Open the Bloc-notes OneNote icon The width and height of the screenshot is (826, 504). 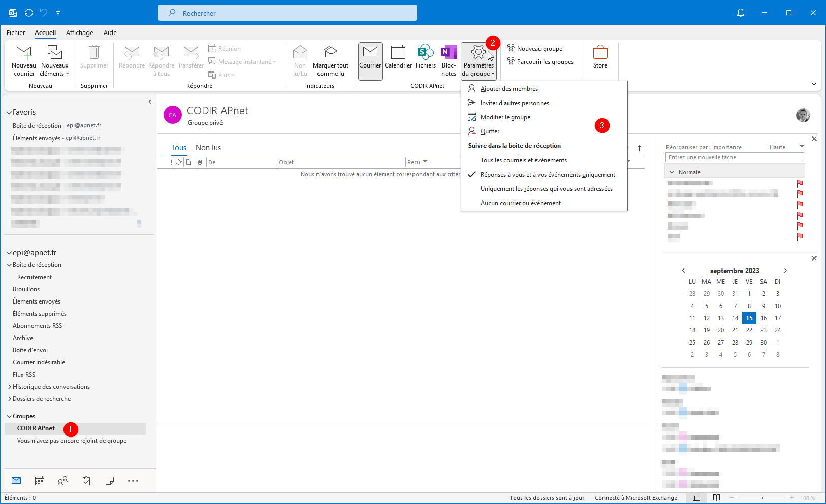pyautogui.click(x=449, y=52)
